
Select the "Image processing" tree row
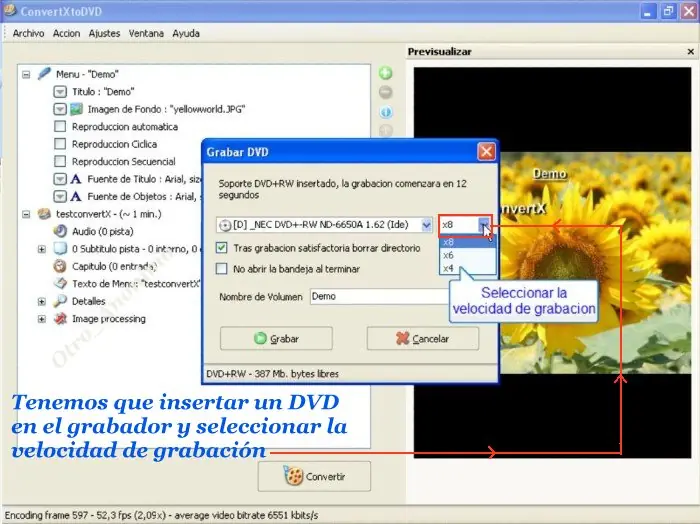109,319
